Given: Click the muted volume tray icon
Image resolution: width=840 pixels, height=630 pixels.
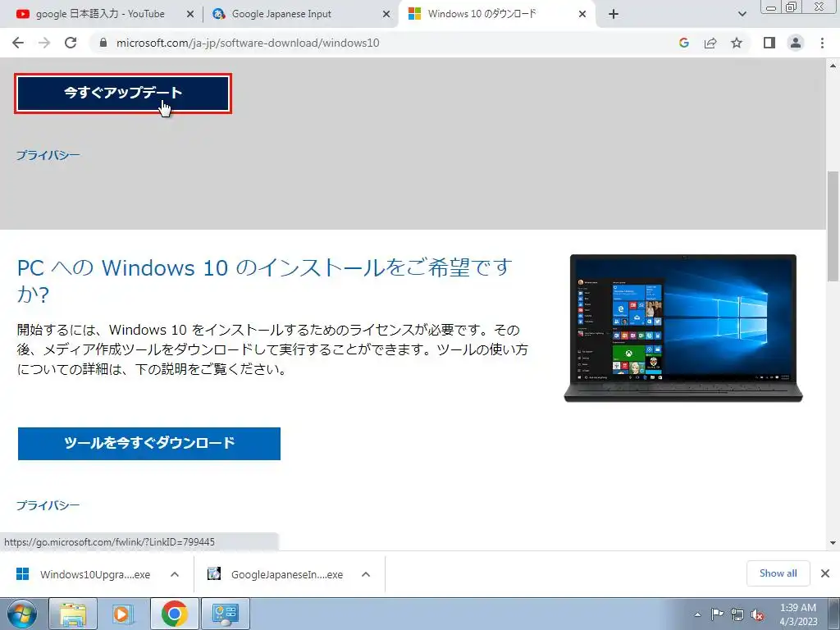Looking at the screenshot, I should pos(757,614).
